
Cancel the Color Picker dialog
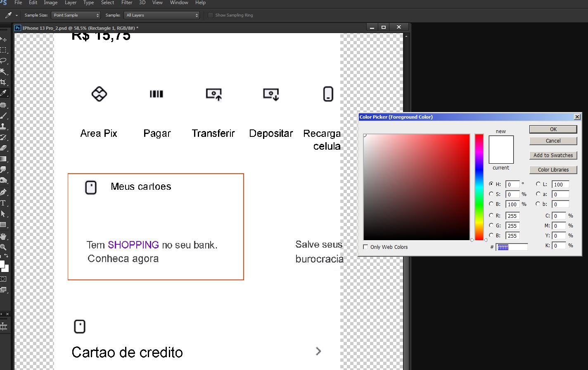553,141
